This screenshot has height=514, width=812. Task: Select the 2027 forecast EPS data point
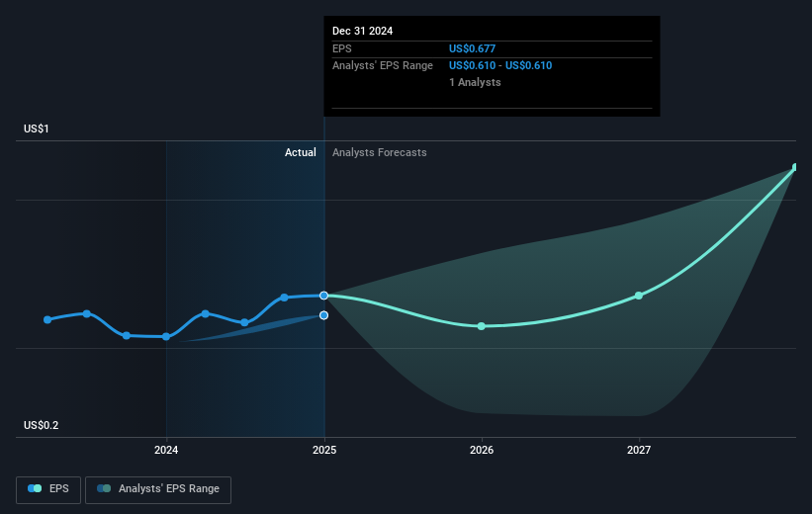click(x=639, y=296)
